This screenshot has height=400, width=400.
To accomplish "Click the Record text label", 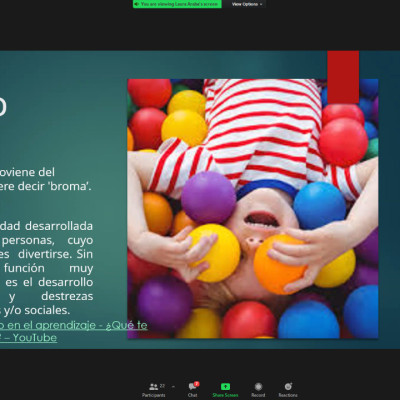I will click(258, 395).
